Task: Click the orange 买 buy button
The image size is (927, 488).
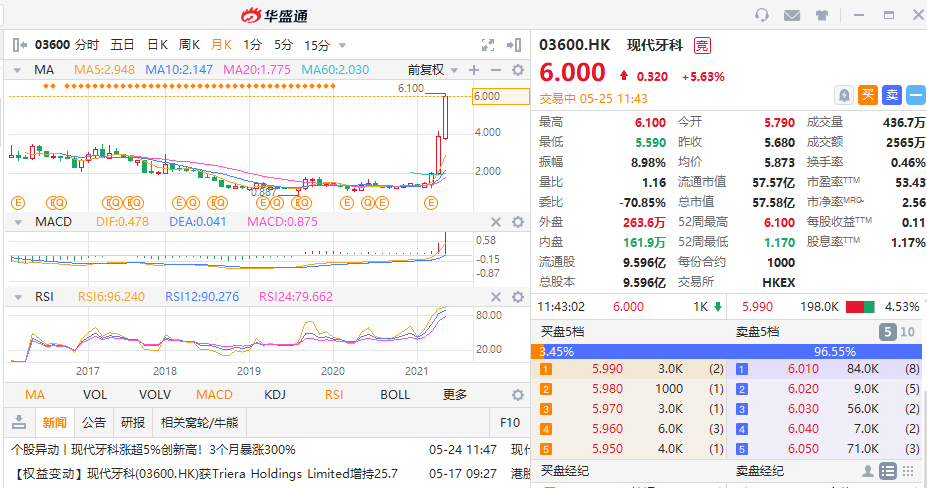Action: pos(867,95)
